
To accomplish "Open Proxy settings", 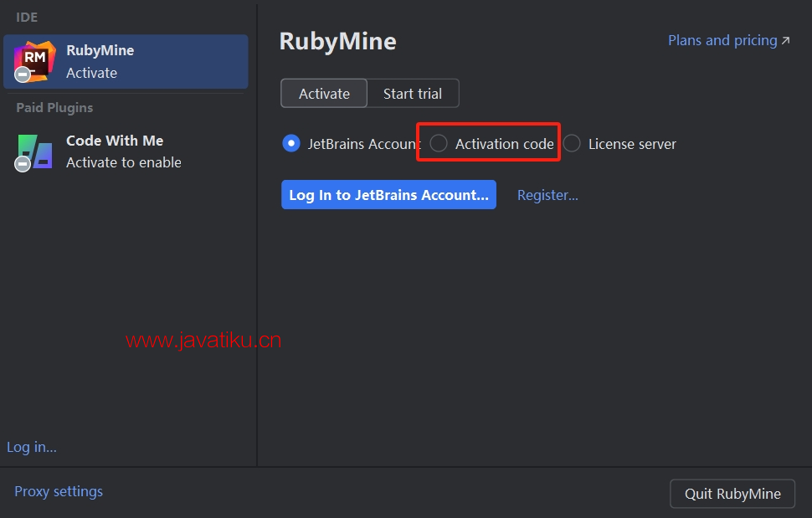I will coord(59,491).
